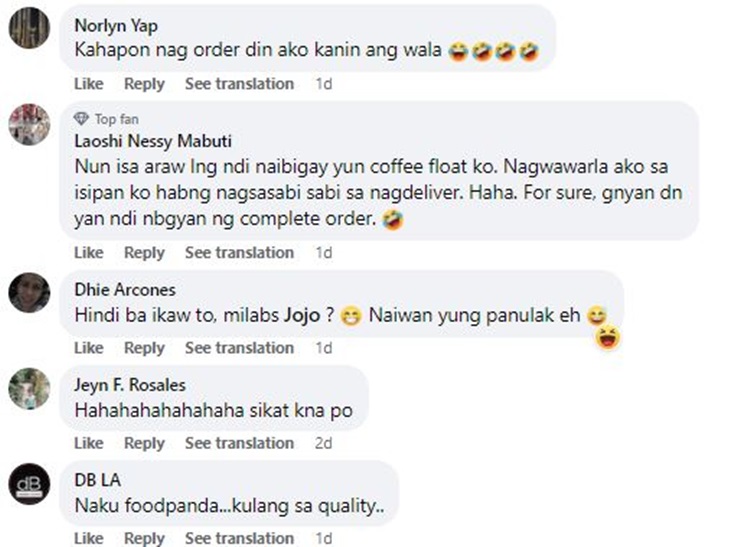Click the Top fan diamond badge icon
Image resolution: width=750 pixels, height=547 pixels.
pos(82,119)
